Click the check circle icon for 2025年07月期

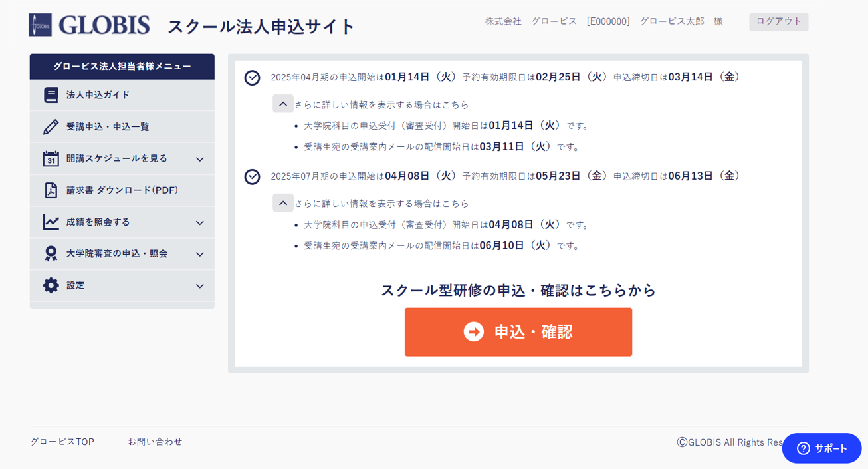[252, 176]
